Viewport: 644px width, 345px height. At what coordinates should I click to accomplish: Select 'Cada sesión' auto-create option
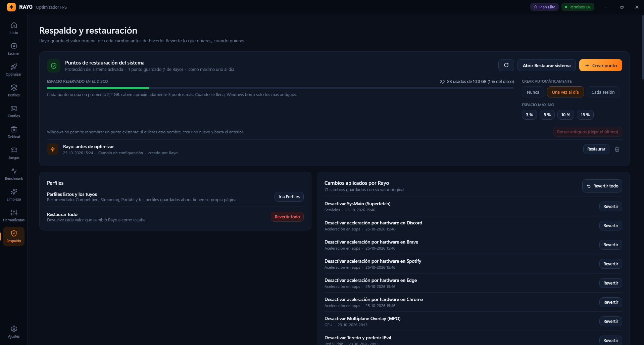[603, 92]
